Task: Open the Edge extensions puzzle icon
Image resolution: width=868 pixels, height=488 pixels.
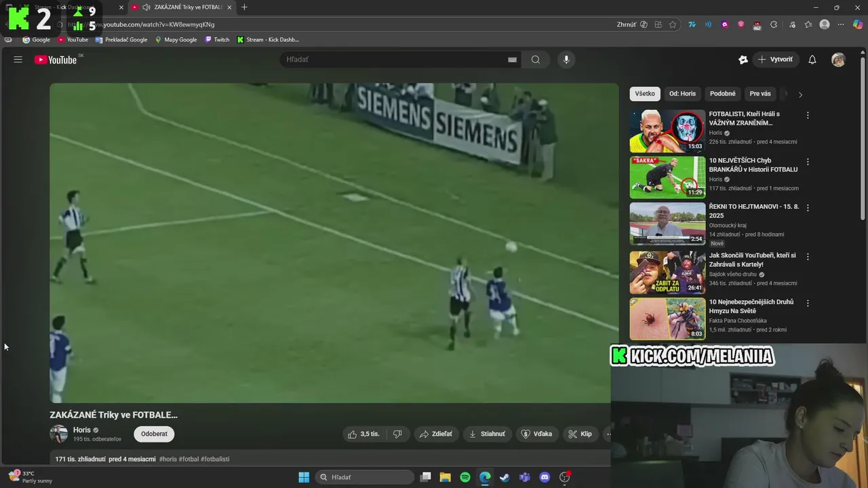Action: point(774,24)
